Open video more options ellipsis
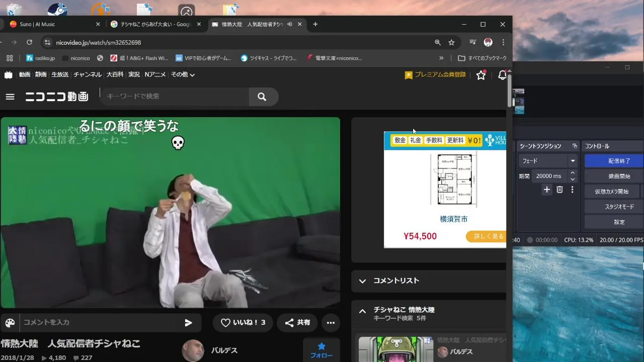The width and height of the screenshot is (644, 362). (331, 323)
